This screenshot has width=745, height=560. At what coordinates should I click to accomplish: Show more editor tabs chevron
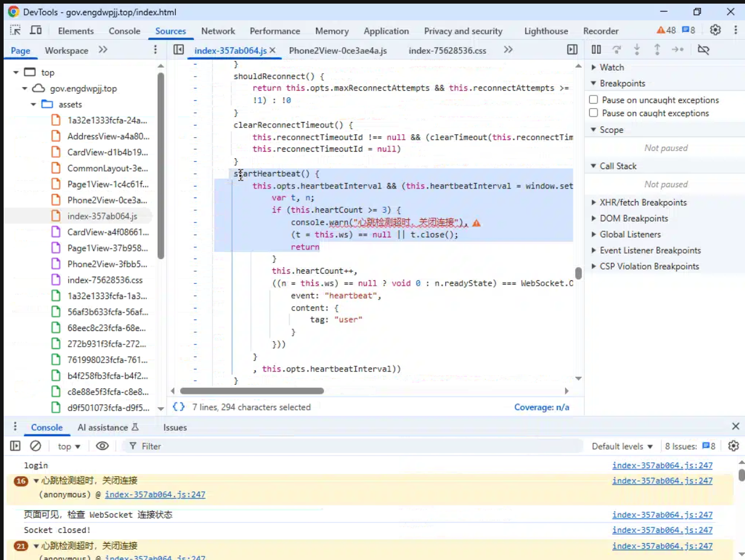click(x=508, y=50)
